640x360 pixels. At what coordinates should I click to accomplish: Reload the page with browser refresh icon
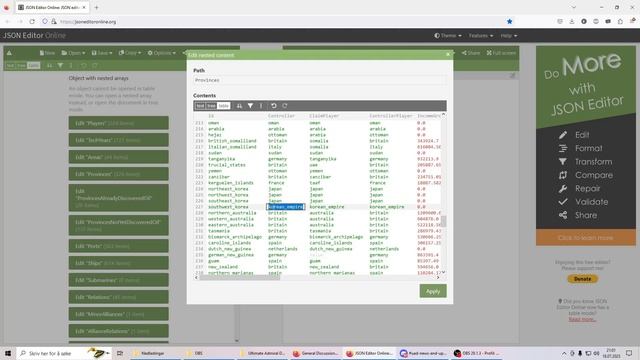click(32, 22)
